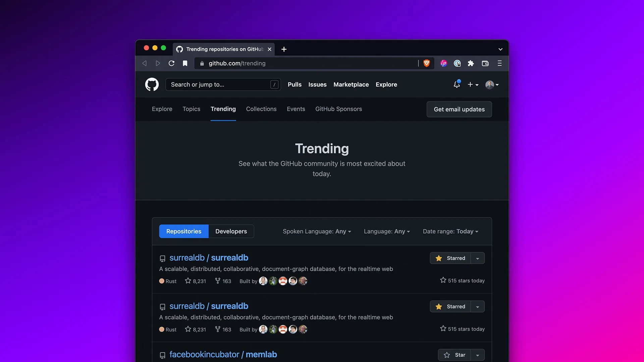
Task: Click Get email updates button
Action: tap(459, 109)
